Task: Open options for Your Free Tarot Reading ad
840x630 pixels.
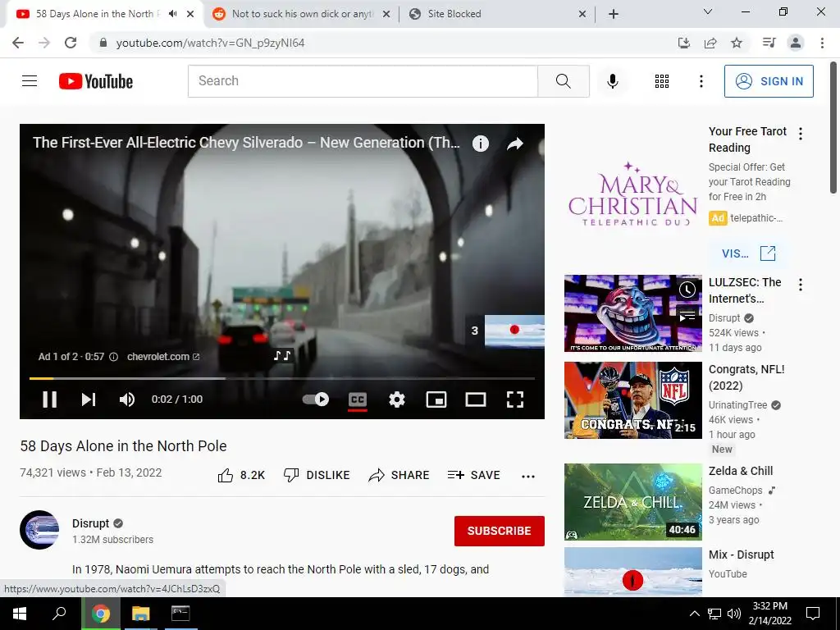Action: 801,134
